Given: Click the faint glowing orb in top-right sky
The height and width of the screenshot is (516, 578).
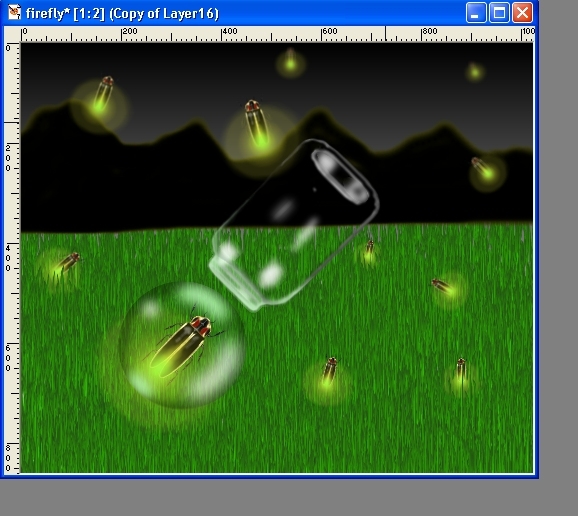Looking at the screenshot, I should pos(475,72).
